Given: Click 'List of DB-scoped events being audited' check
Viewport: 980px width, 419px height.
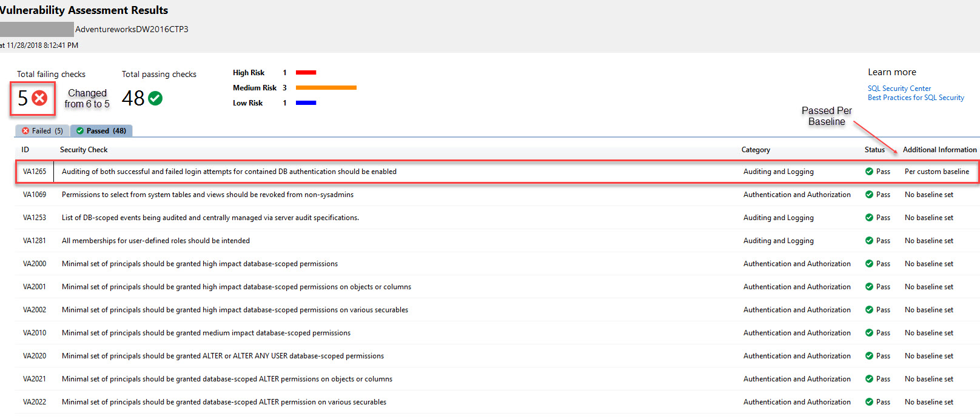Looking at the screenshot, I should click(x=210, y=218).
